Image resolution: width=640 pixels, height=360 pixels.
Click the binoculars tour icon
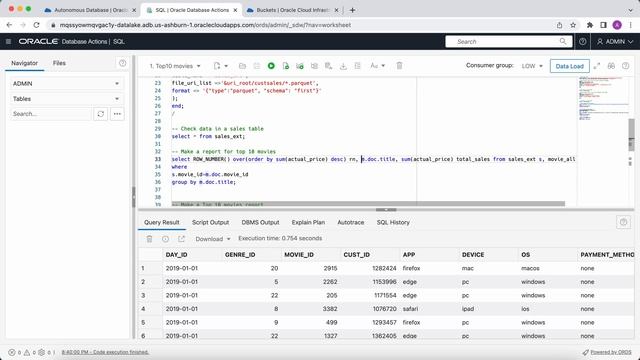tap(611, 66)
